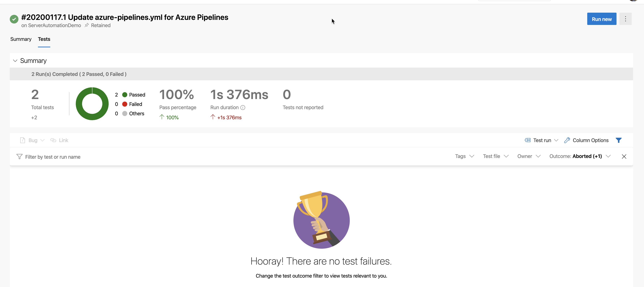This screenshot has height=287, width=644.
Task: Click the Test run grouping icon
Action: (528, 140)
